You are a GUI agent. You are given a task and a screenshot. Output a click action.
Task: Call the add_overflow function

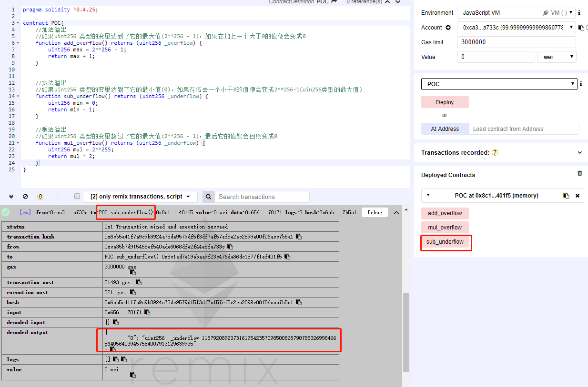tap(445, 213)
